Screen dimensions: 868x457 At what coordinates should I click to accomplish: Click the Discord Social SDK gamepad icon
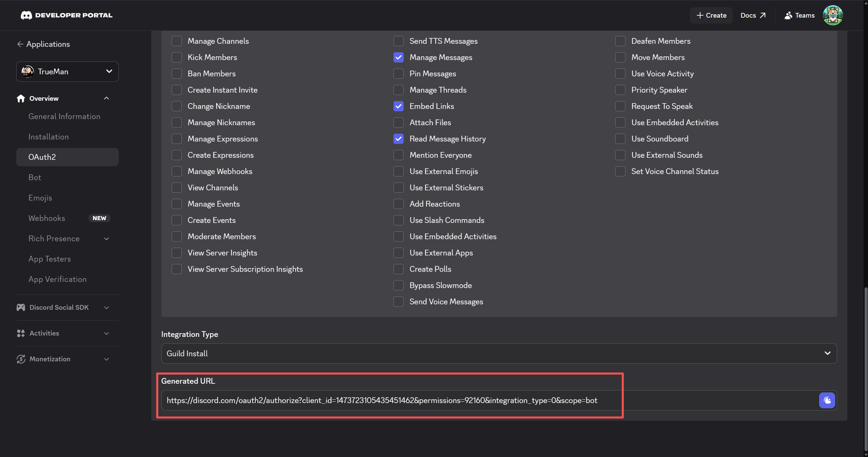[21, 307]
